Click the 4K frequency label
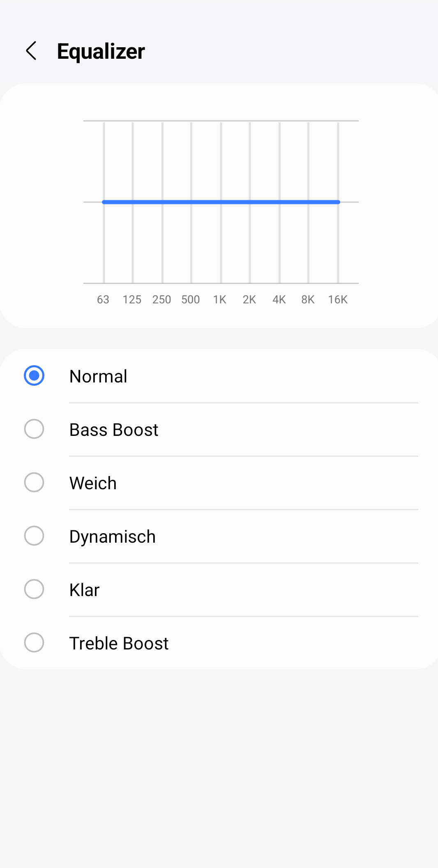 tap(279, 300)
